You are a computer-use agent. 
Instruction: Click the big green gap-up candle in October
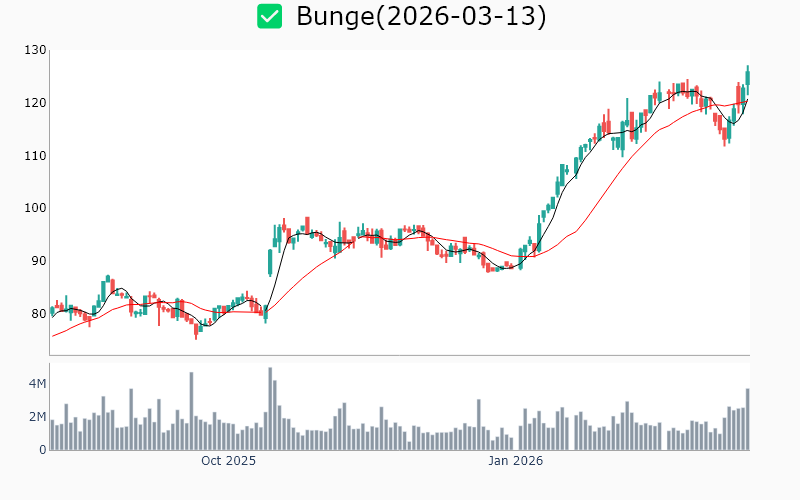pos(270,262)
